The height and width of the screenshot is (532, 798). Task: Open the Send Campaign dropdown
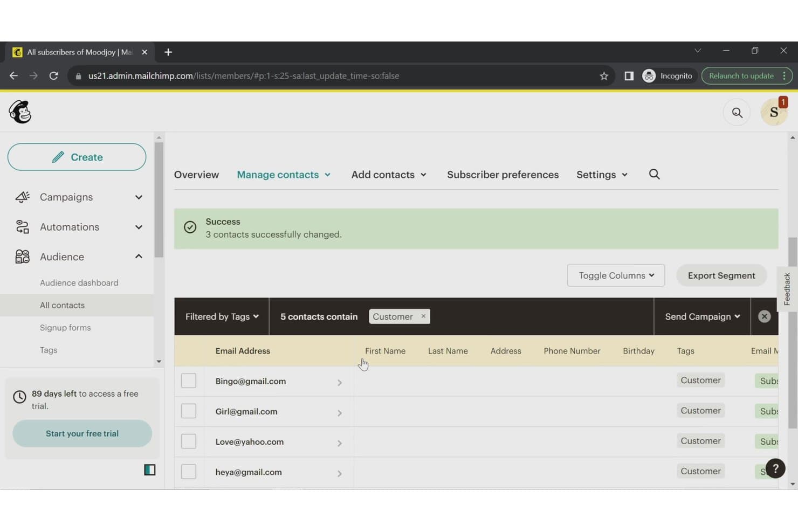click(x=702, y=316)
